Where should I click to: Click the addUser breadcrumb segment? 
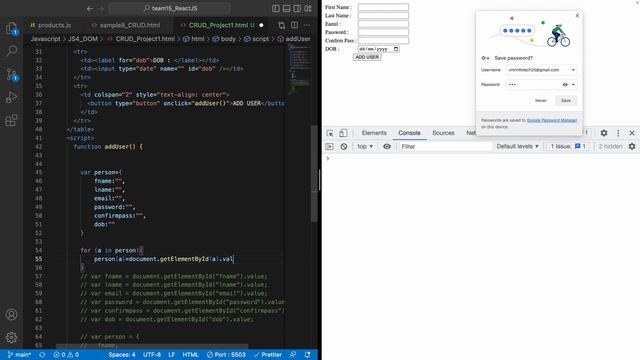pos(294,39)
